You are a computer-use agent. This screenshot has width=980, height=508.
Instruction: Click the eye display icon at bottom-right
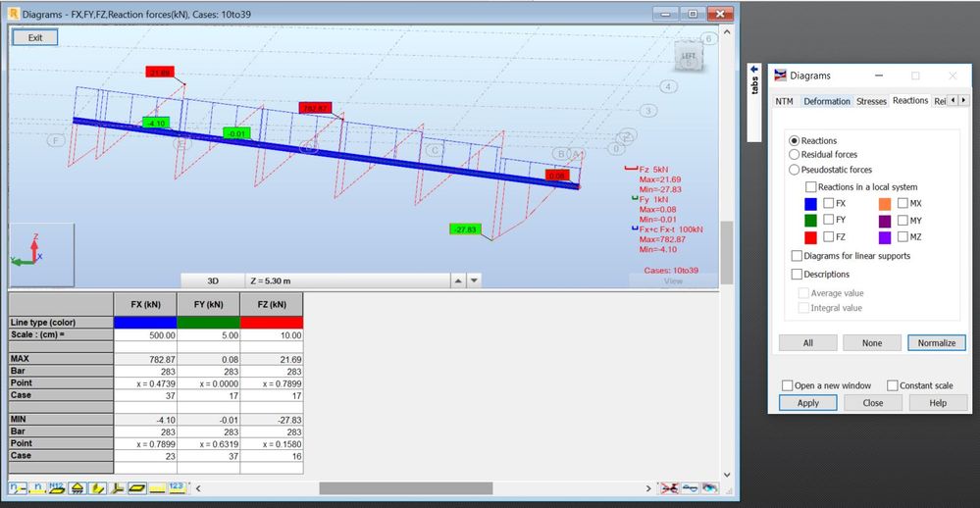(x=709, y=488)
